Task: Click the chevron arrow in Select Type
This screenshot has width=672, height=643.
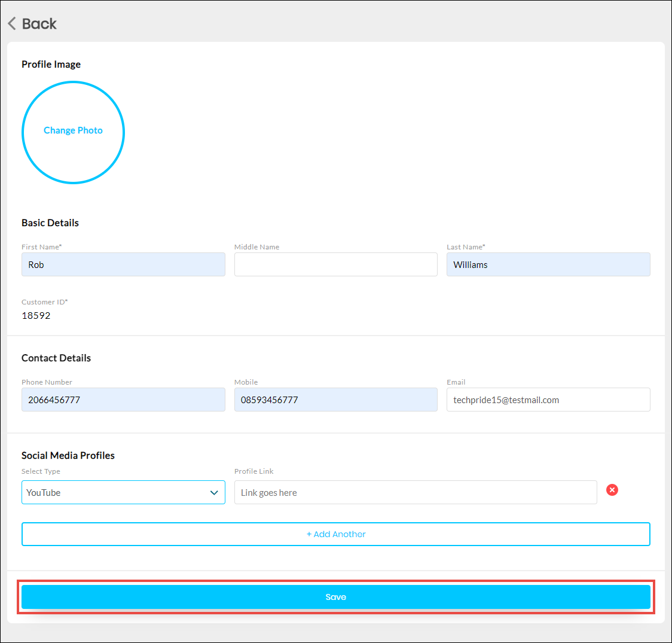Action: pos(214,493)
